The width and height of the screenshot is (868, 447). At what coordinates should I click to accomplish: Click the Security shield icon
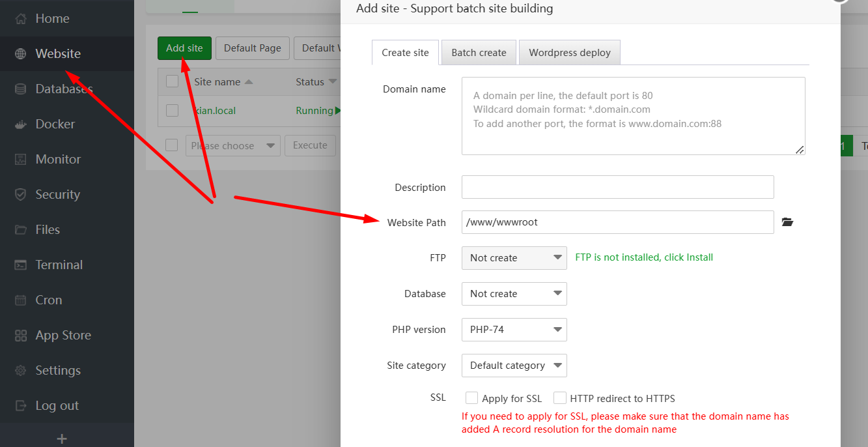[x=21, y=195]
